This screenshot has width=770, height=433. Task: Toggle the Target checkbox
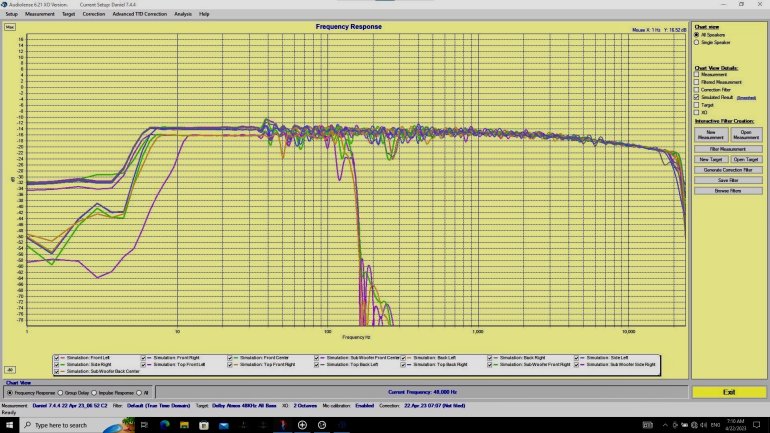click(x=698, y=104)
